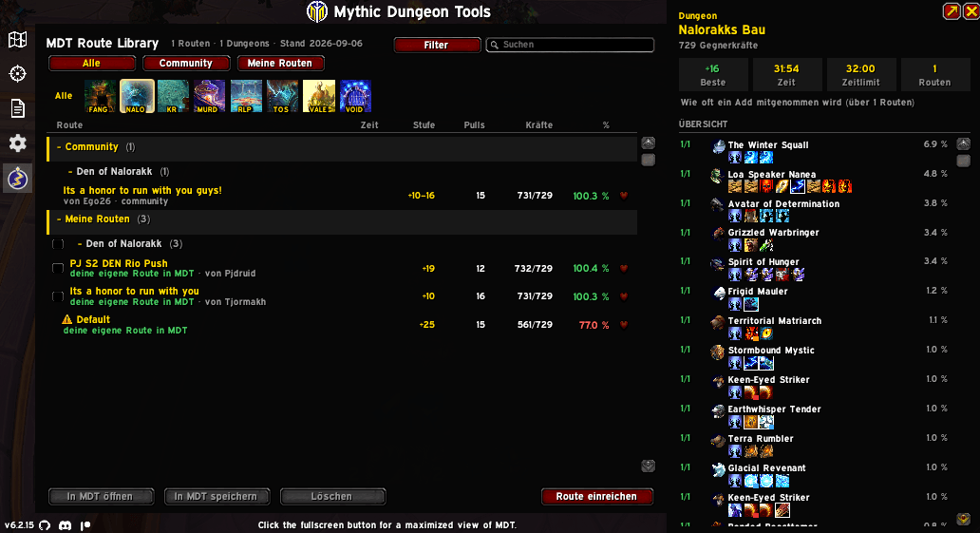Viewport: 980px width, 533px height.
Task: Check the Den of Nalorakk (3) group checkbox
Action: pyautogui.click(x=58, y=244)
